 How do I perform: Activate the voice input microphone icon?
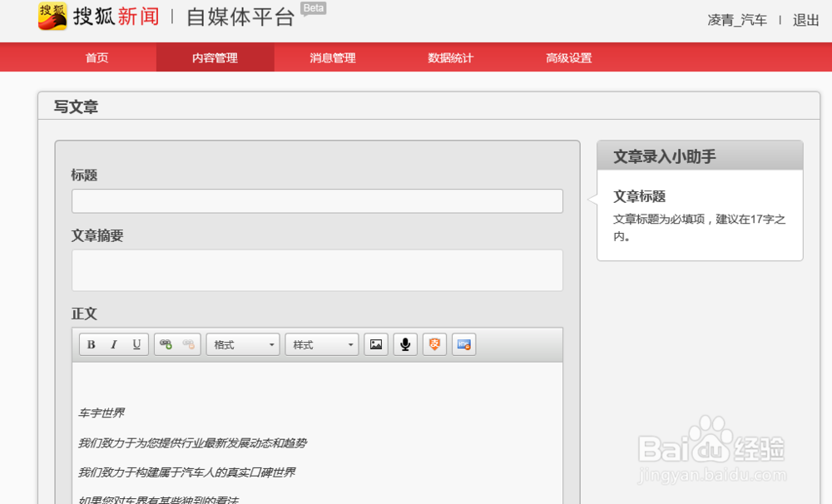[405, 343]
